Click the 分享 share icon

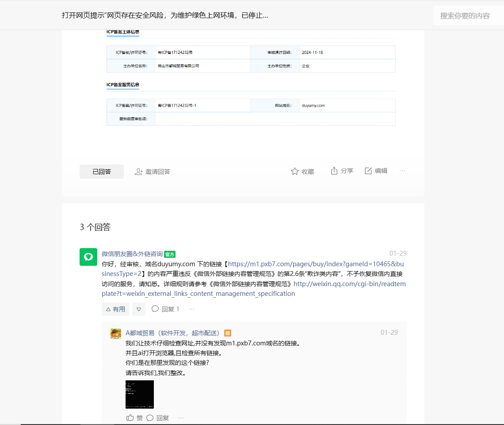(334, 171)
